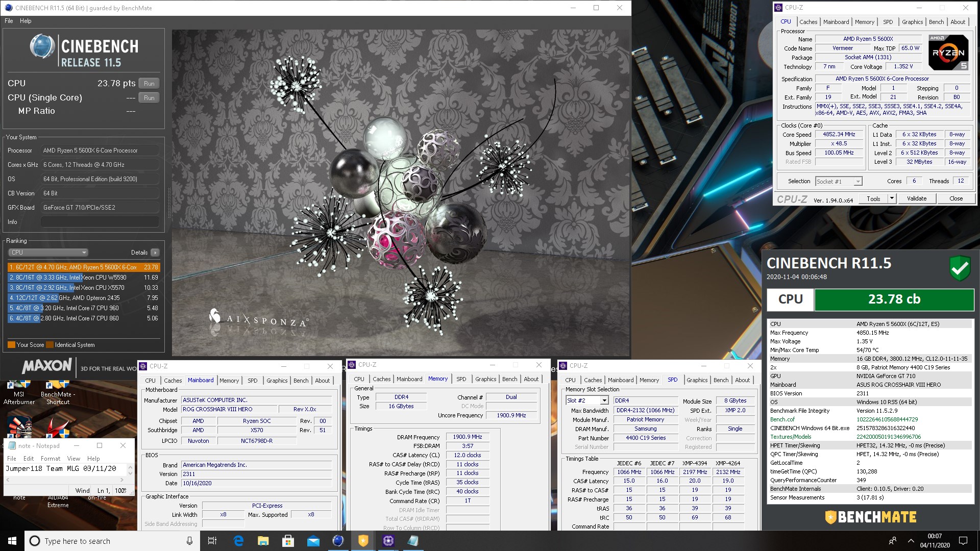Open the CPU ranking dropdown
The image size is (980, 551).
(48, 253)
